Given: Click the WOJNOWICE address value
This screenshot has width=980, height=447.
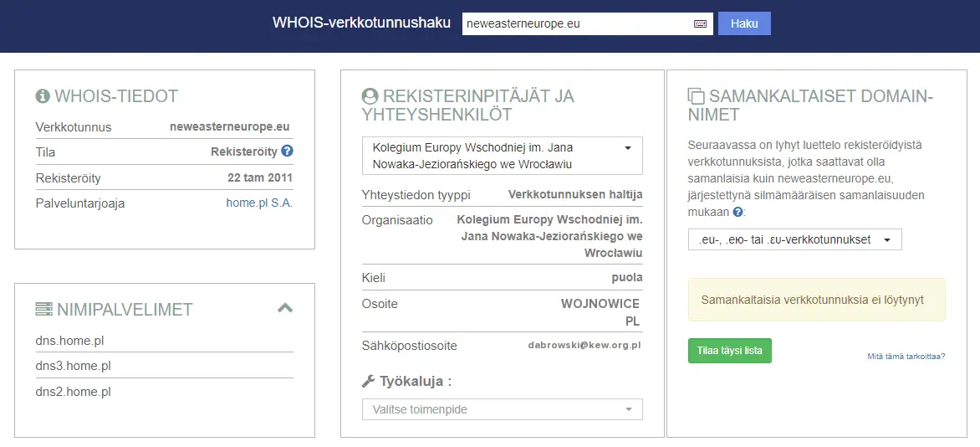Looking at the screenshot, I should pyautogui.click(x=600, y=304).
